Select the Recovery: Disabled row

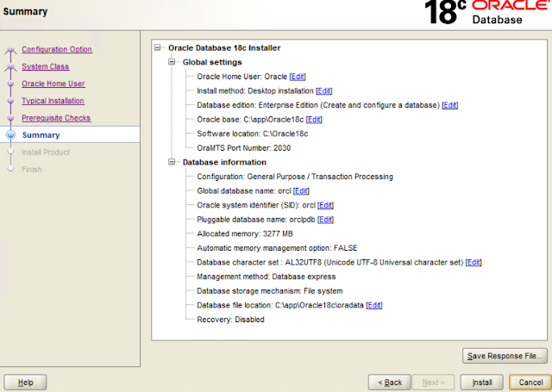(230, 320)
